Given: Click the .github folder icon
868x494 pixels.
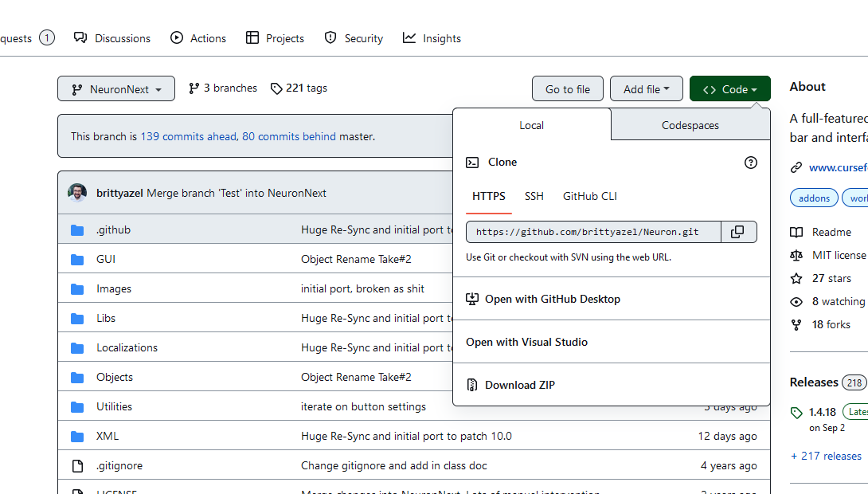Looking at the screenshot, I should coord(77,229).
